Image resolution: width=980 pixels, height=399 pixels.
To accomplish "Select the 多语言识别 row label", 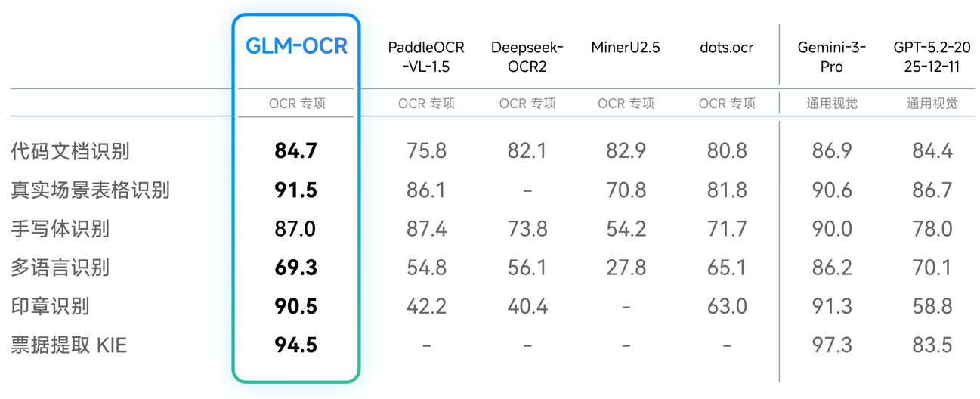I will (60, 268).
